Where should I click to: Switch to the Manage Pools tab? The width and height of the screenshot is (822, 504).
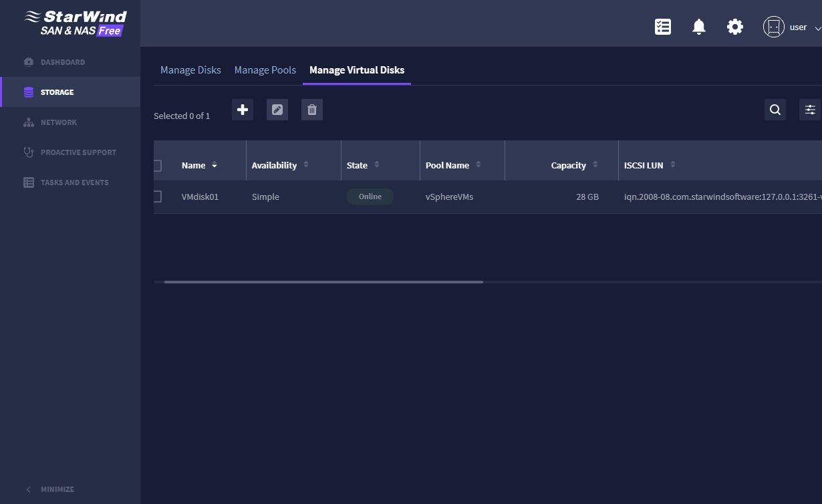265,70
